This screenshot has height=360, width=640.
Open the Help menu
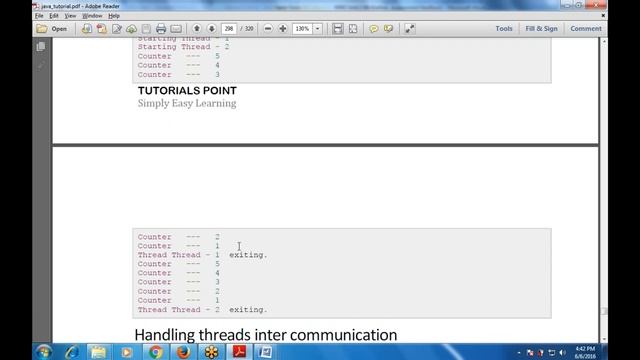(114, 16)
